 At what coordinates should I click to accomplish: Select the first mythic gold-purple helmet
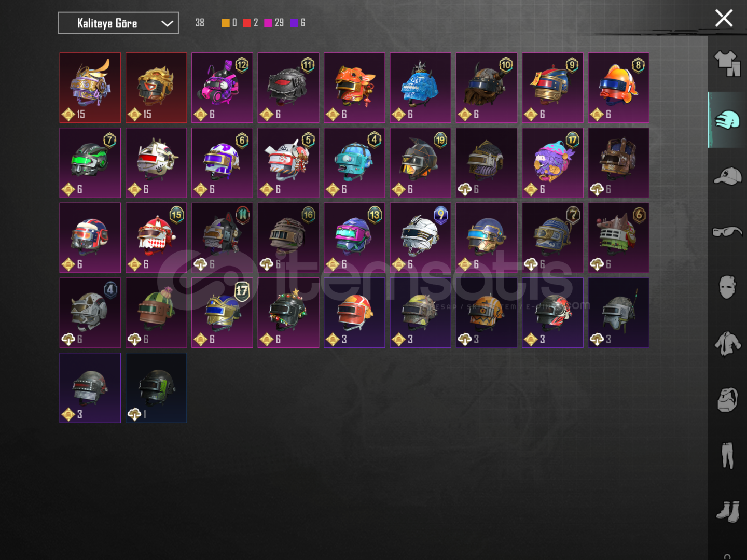tap(90, 88)
